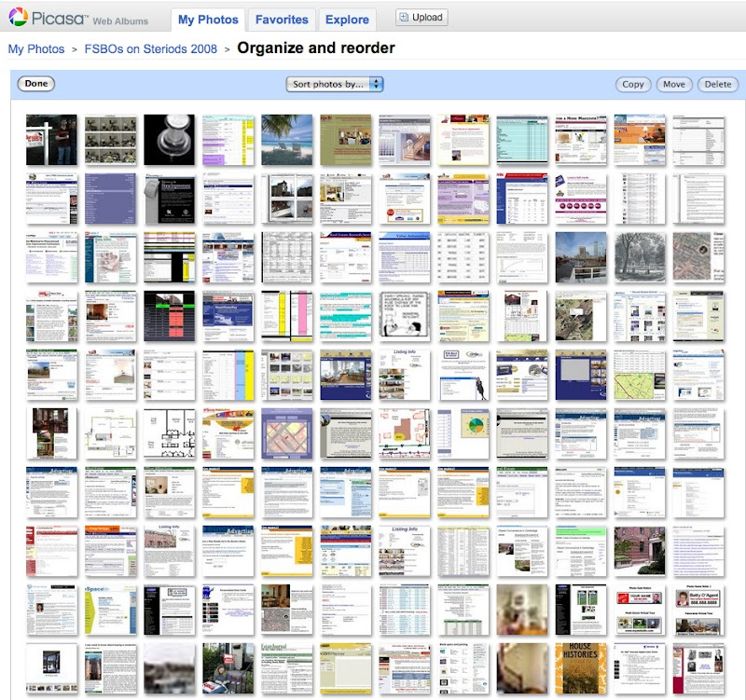The height and width of the screenshot is (700, 746).
Task: Select the staircase interior photo thumbnail
Action: 405,140
